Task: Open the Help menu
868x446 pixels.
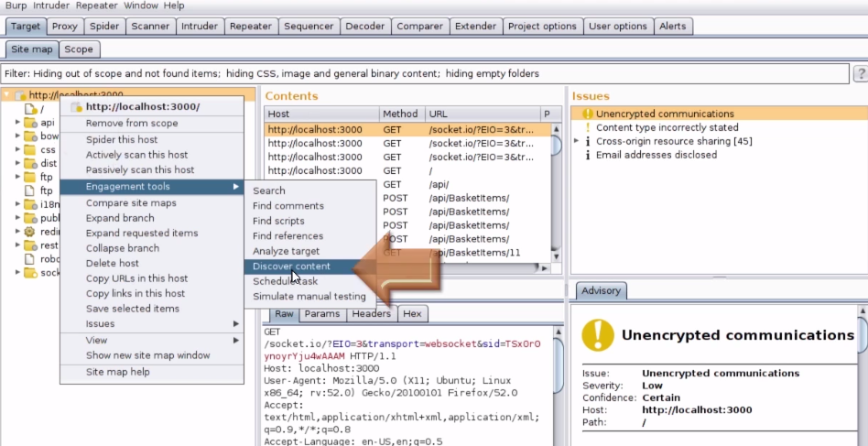Action: 174,5
